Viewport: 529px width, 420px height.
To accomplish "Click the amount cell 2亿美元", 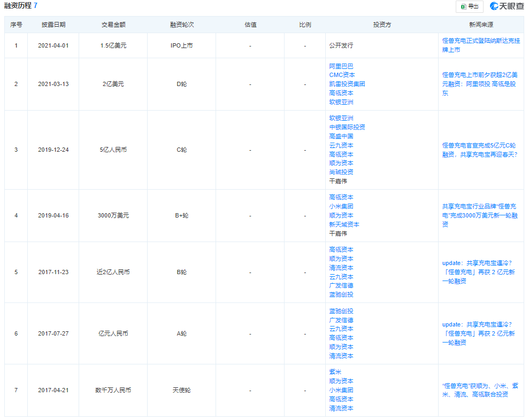I will click(x=113, y=84).
